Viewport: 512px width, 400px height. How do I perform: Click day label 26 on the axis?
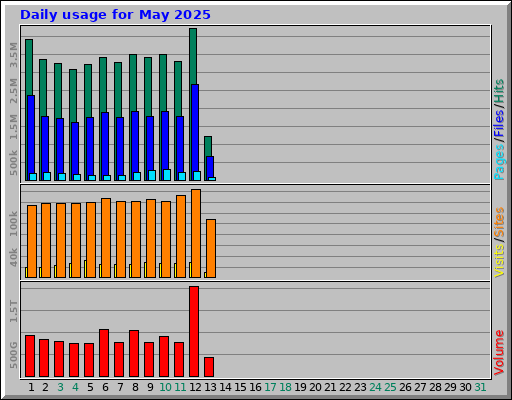point(405,387)
